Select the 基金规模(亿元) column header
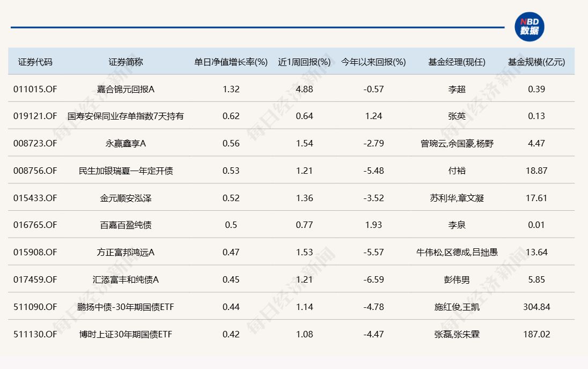588x369 pixels. click(536, 62)
